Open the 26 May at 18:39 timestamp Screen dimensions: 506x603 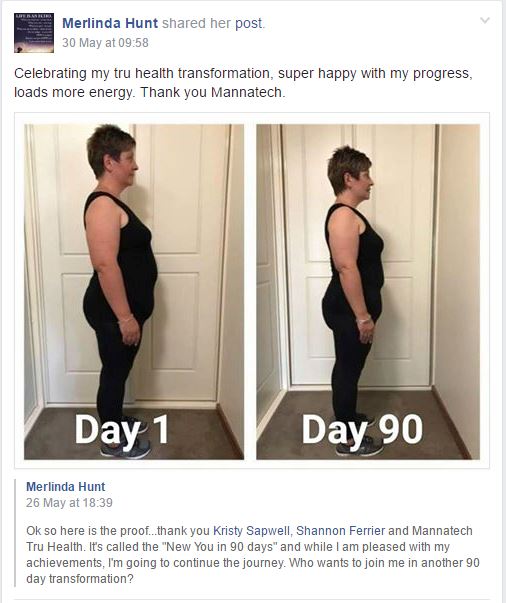69,503
